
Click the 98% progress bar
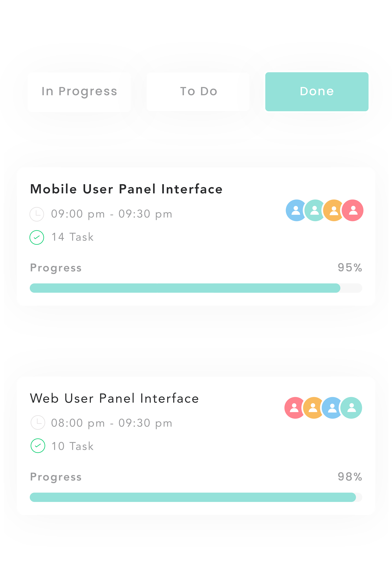click(196, 497)
